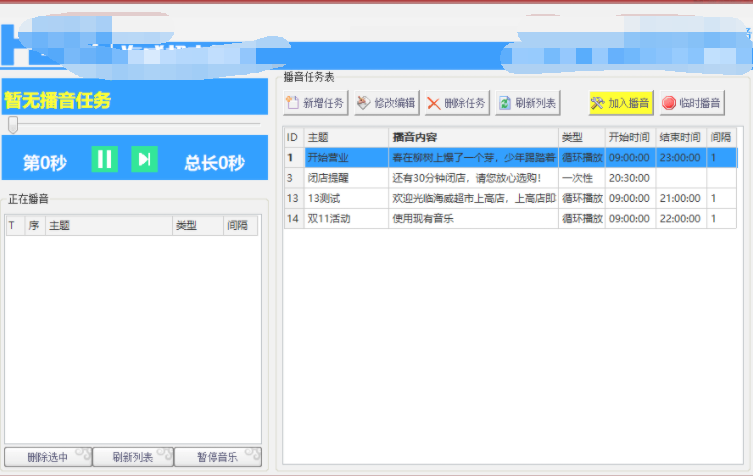753x476 pixels.
Task: Start a 临时播音 temporary broadcast
Action: [x=692, y=103]
